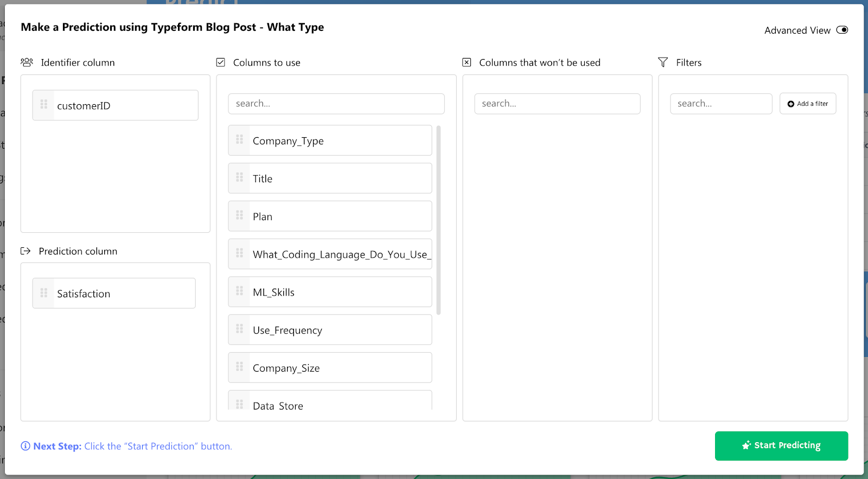Select the Company_Size column item
The width and height of the screenshot is (868, 479).
[330, 368]
